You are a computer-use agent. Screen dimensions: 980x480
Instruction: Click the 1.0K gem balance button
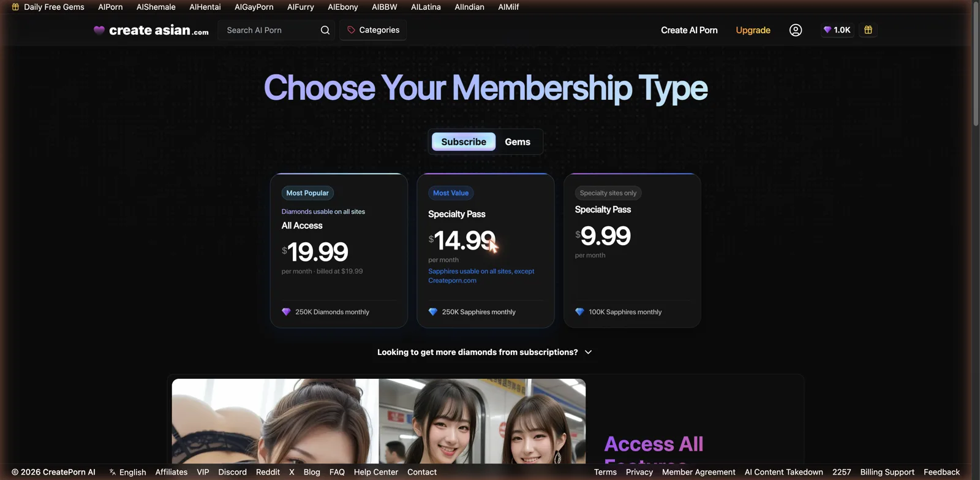click(x=837, y=30)
